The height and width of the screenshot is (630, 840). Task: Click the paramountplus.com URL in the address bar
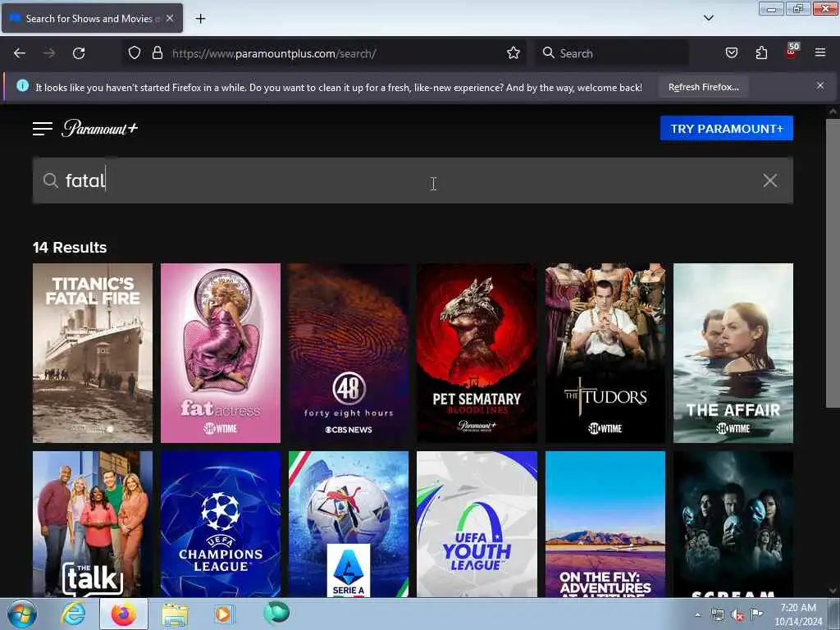click(274, 53)
